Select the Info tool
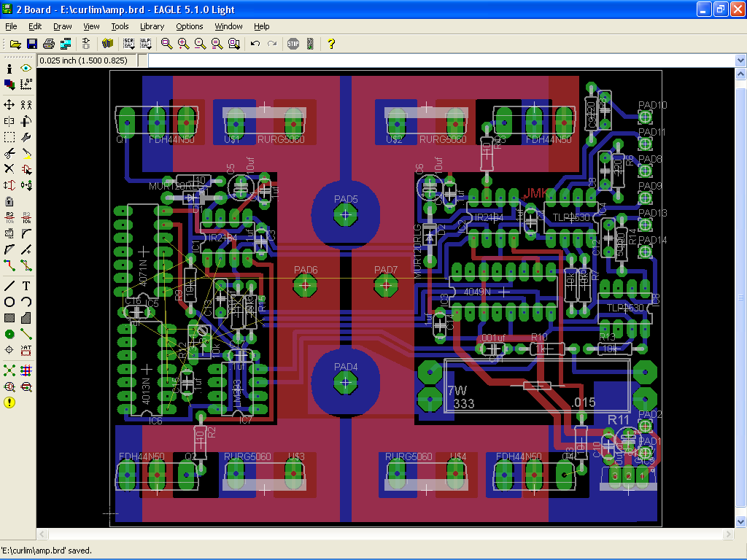The height and width of the screenshot is (560, 747). click(x=9, y=69)
